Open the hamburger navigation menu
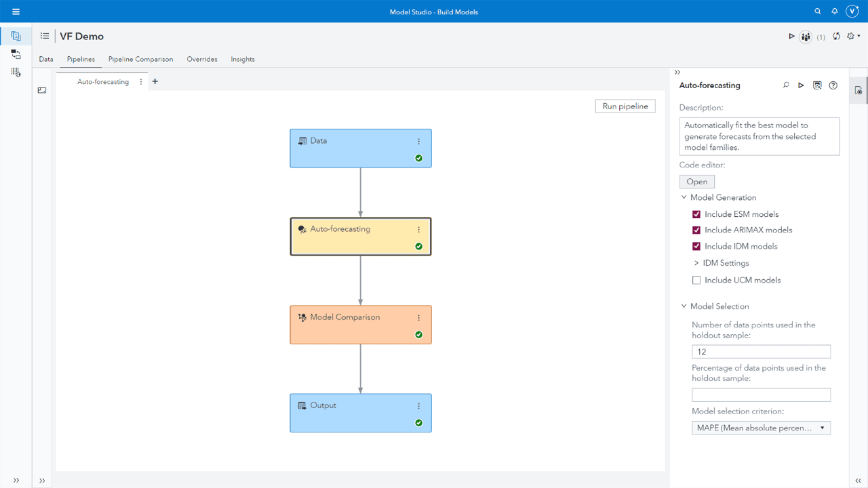 (16, 12)
